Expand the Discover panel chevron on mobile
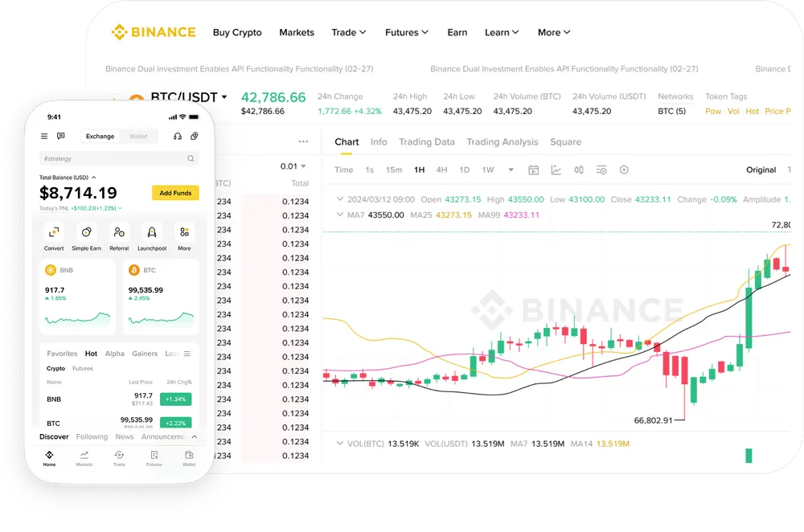The image size is (804, 532). [x=195, y=436]
